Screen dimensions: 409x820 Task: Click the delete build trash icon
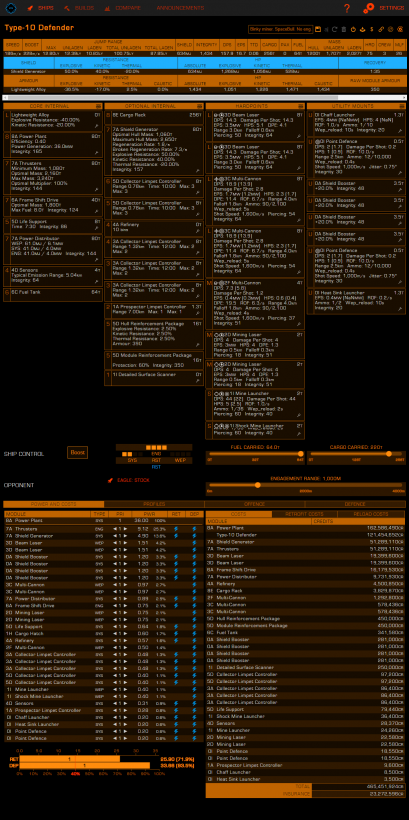[x=344, y=29]
